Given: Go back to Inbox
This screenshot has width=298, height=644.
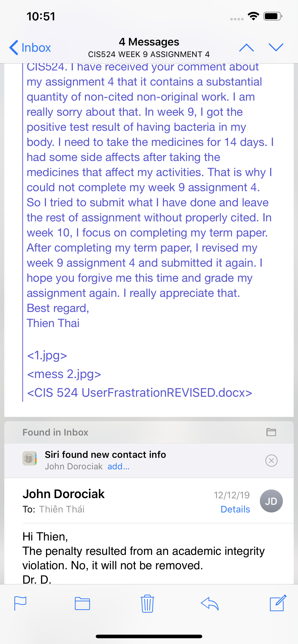Looking at the screenshot, I should [30, 47].
